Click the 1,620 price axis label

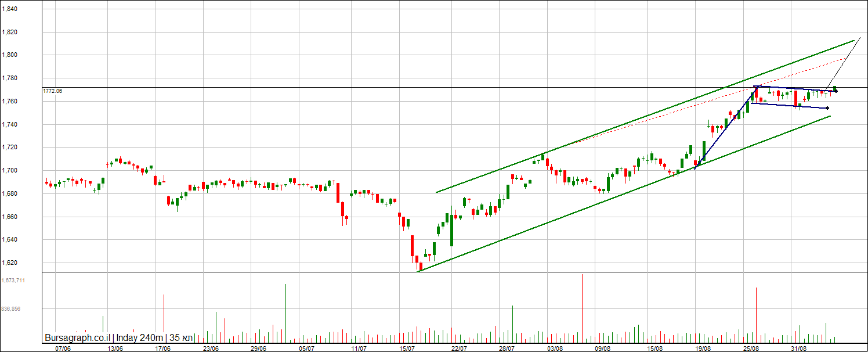click(x=9, y=263)
